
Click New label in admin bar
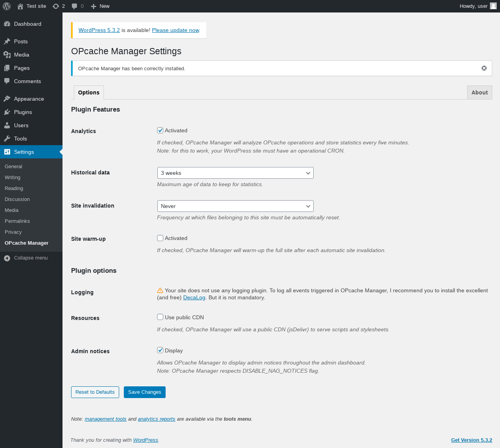tap(104, 6)
